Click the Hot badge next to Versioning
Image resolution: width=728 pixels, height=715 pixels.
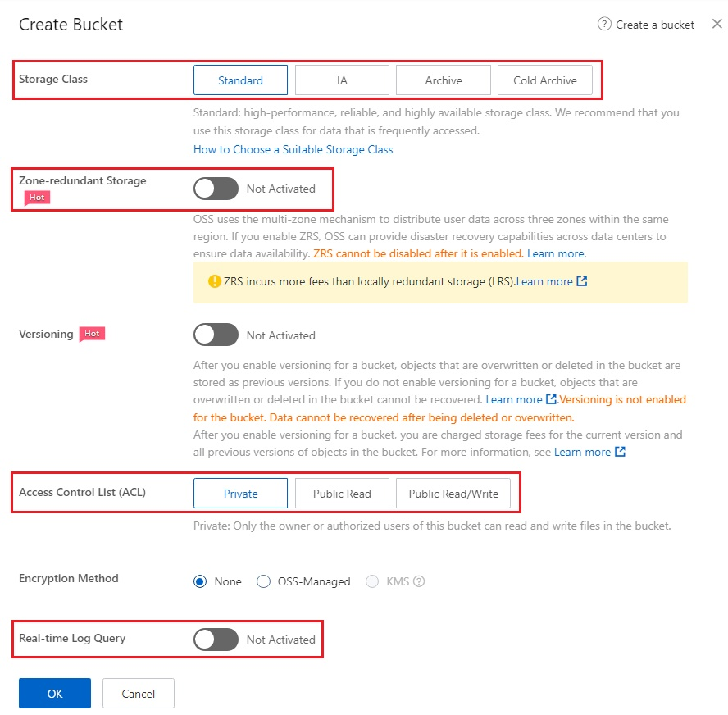(92, 334)
